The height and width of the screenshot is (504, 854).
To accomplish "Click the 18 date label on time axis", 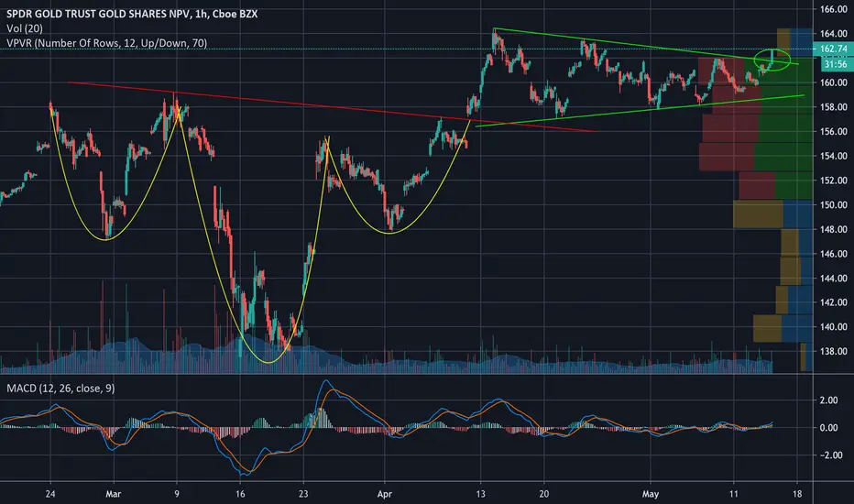I will (797, 494).
